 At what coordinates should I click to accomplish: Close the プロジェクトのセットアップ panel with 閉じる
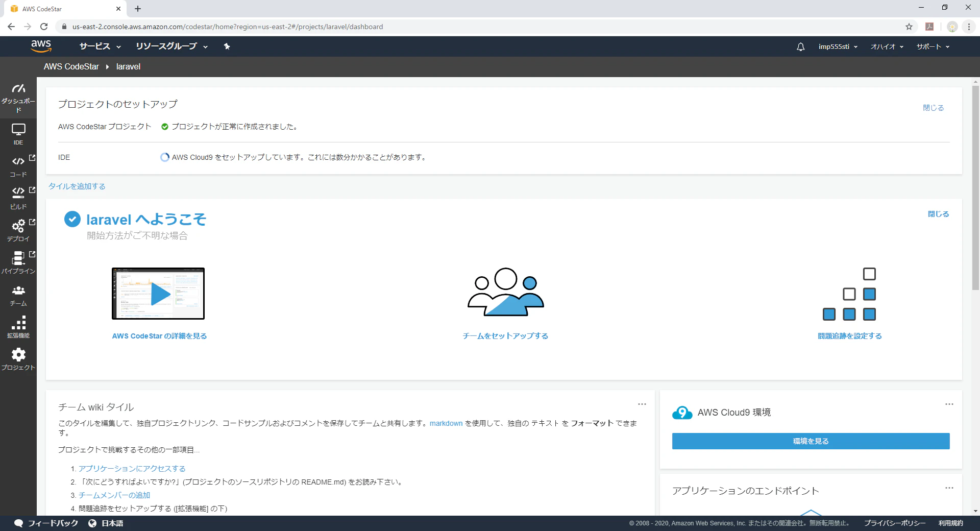point(934,108)
